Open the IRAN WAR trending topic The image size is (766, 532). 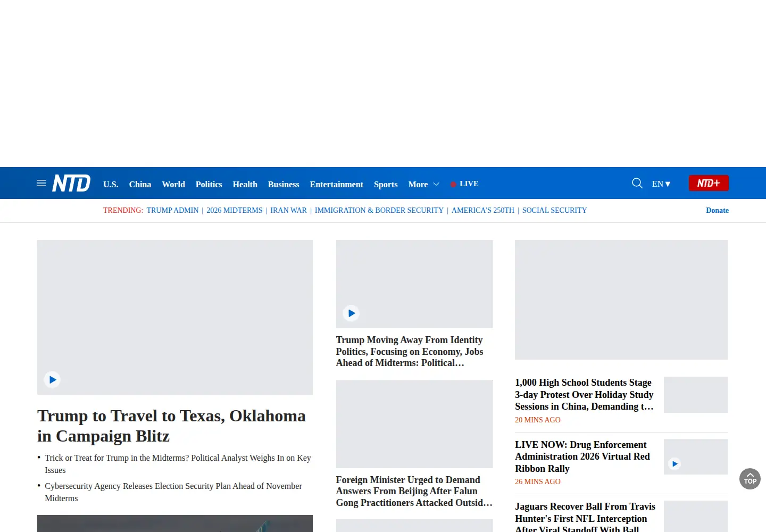tap(288, 211)
